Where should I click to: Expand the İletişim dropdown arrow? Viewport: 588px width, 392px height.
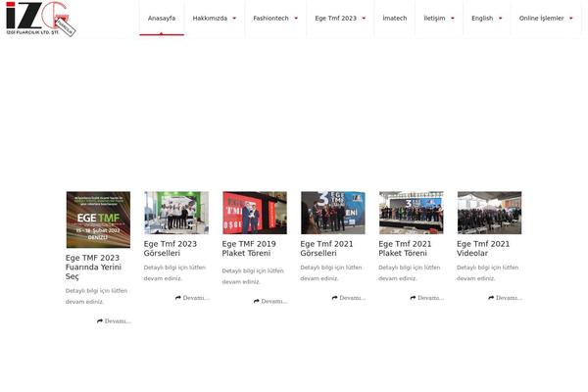(x=453, y=19)
